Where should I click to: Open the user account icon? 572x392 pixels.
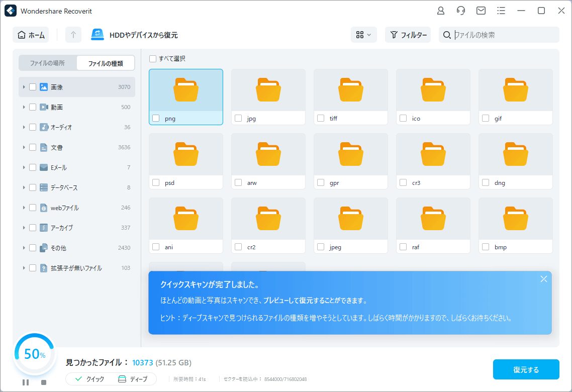click(x=440, y=11)
